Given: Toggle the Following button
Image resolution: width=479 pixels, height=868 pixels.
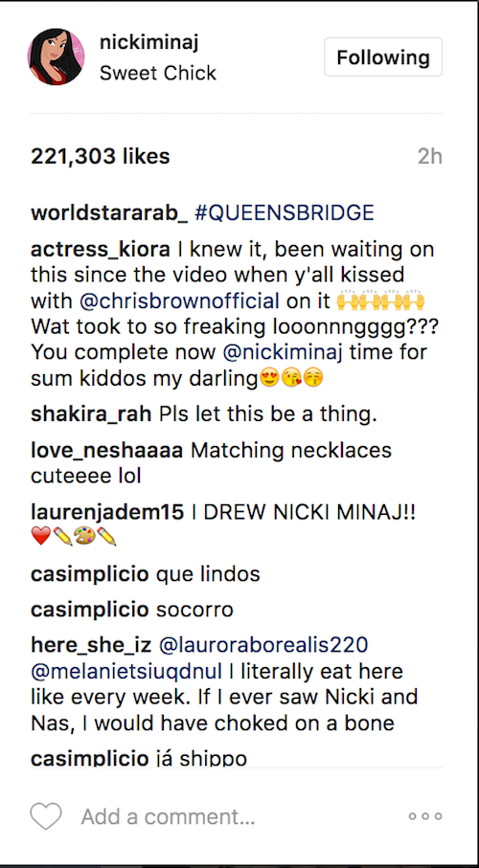Looking at the screenshot, I should point(383,57).
